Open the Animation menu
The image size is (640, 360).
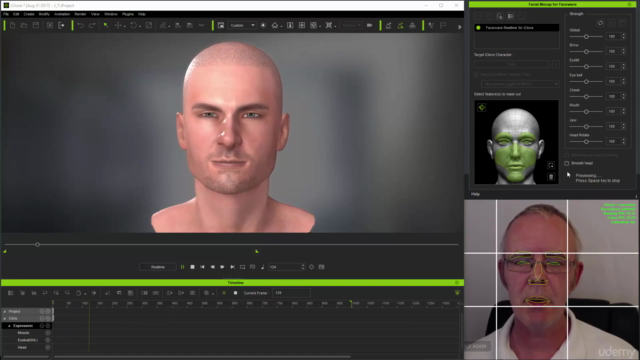[x=62, y=14]
